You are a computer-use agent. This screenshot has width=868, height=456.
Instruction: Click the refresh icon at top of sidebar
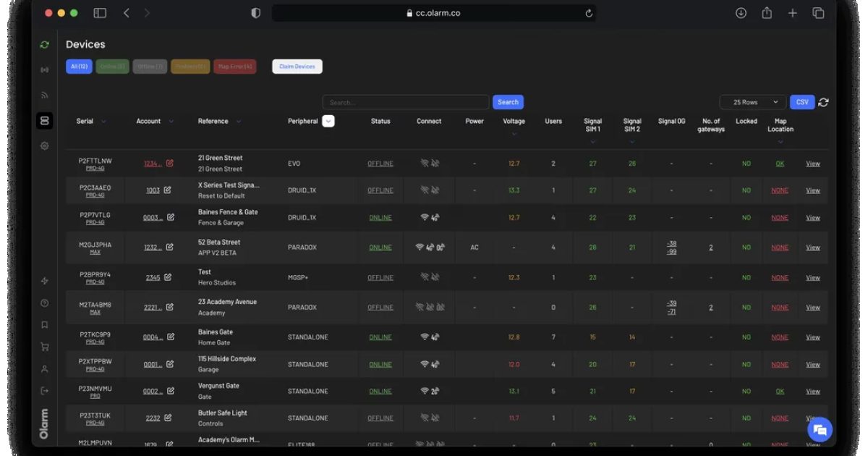tap(44, 44)
